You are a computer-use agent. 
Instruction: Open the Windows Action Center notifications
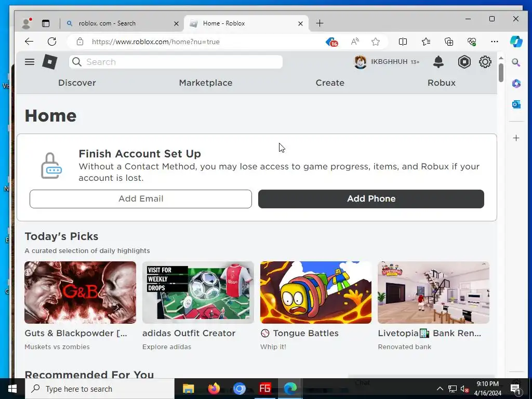tap(515, 389)
